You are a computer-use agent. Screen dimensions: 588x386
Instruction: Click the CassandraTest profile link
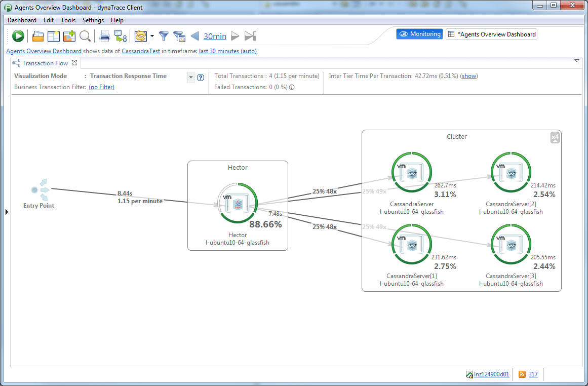pyautogui.click(x=141, y=51)
